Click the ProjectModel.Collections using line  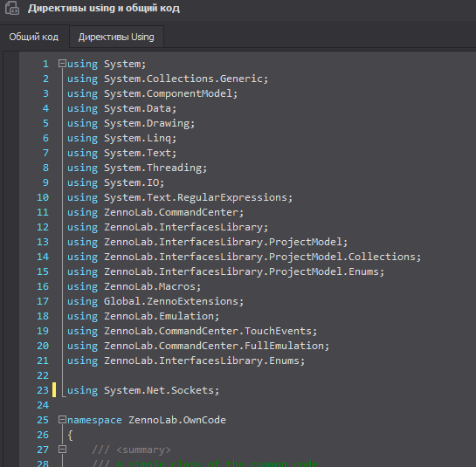pyautogui.click(x=244, y=257)
